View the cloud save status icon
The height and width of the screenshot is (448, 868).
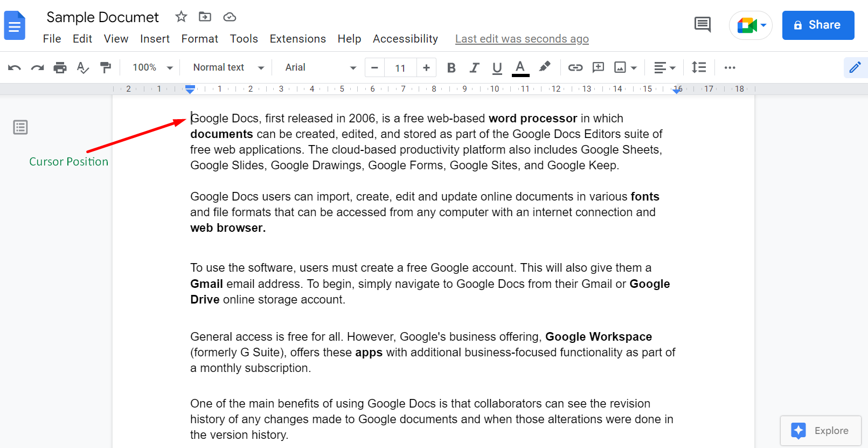(230, 17)
